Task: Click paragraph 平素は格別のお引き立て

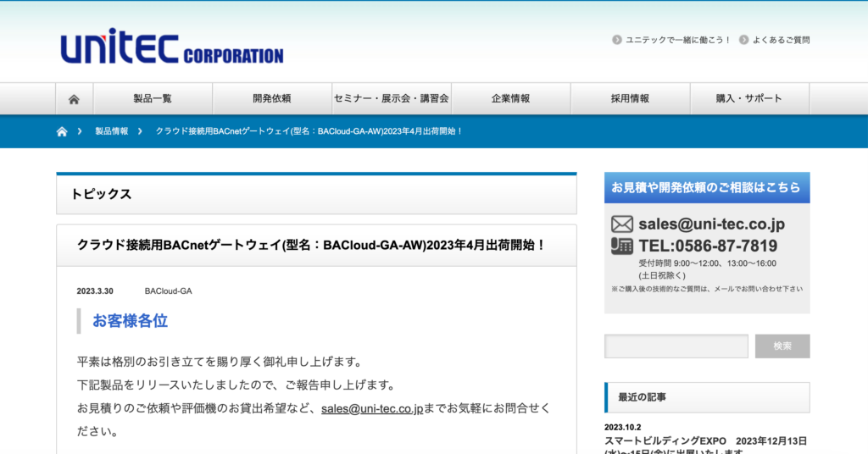Action: [x=221, y=362]
